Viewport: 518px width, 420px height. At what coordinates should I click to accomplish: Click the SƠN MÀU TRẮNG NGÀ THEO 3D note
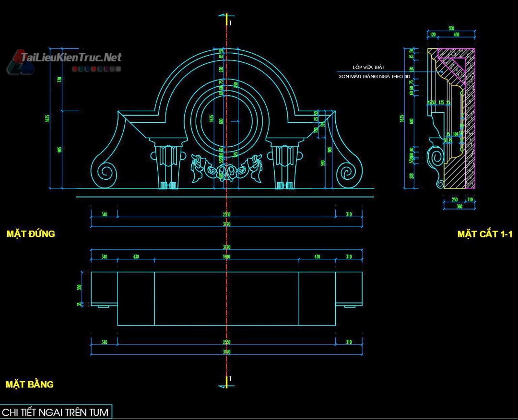[375, 77]
